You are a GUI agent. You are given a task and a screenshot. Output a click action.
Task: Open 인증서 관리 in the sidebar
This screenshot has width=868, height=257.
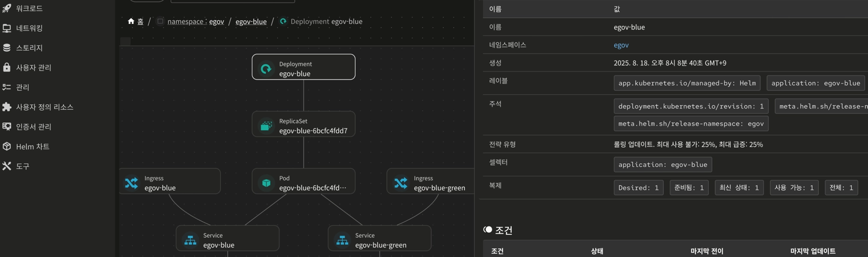[33, 127]
